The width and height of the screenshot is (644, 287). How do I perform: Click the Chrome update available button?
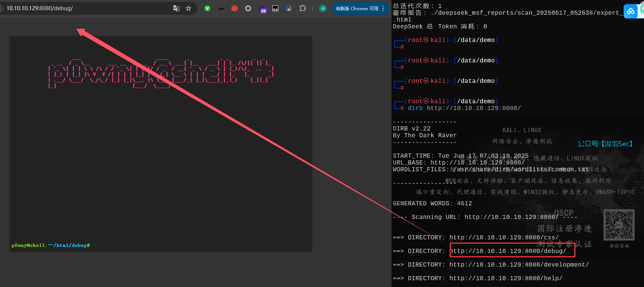[356, 8]
